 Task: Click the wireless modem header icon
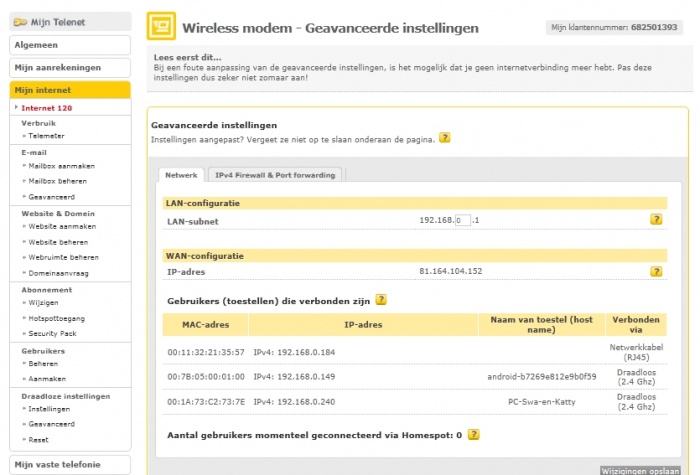[161, 28]
